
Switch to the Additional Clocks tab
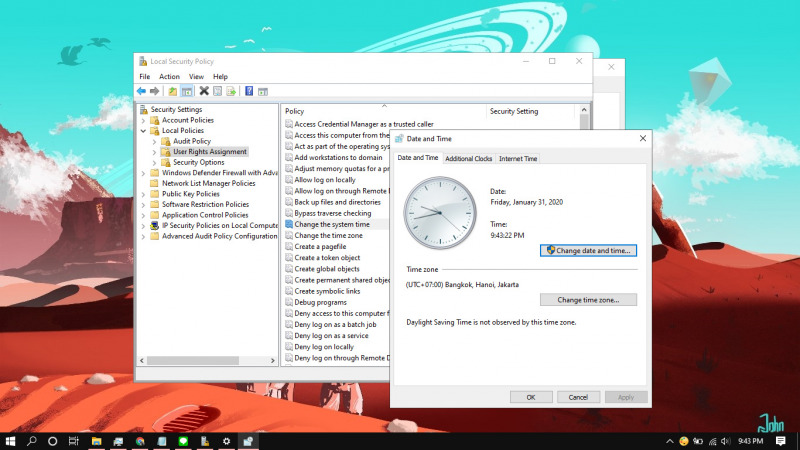[469, 158]
